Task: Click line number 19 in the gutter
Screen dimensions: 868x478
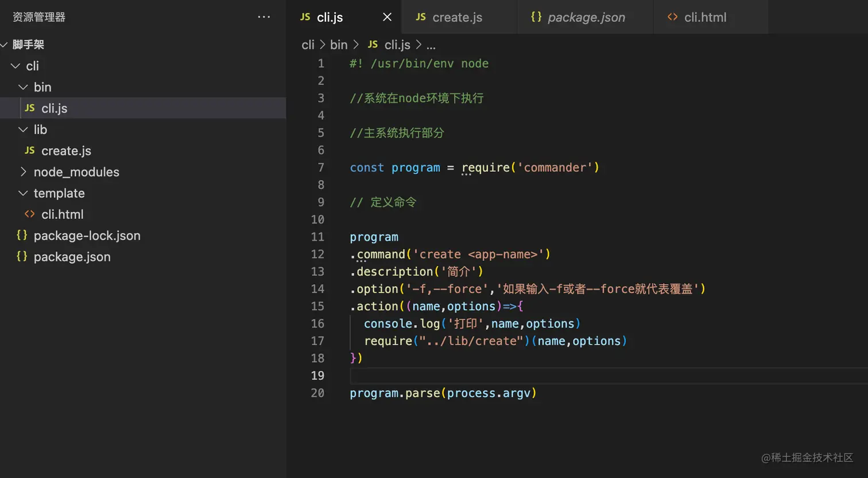Action: (317, 376)
